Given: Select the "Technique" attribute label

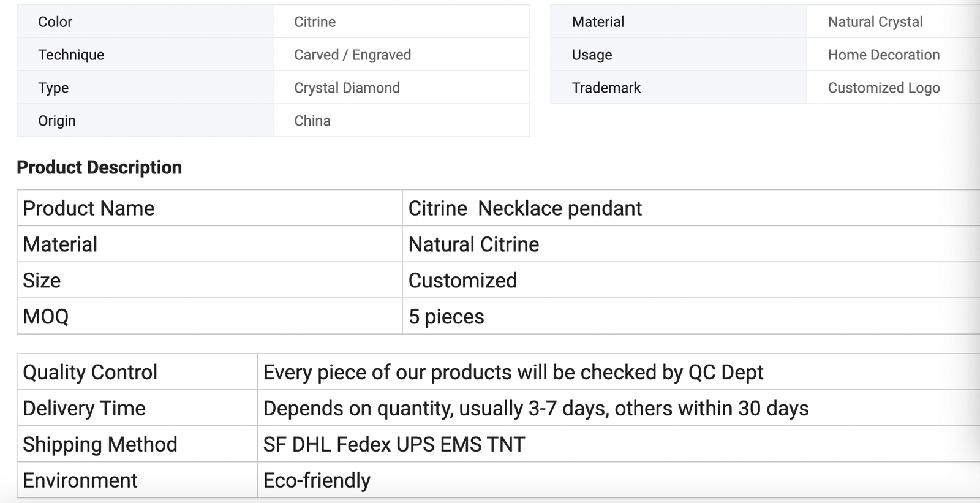Looking at the screenshot, I should 71,55.
